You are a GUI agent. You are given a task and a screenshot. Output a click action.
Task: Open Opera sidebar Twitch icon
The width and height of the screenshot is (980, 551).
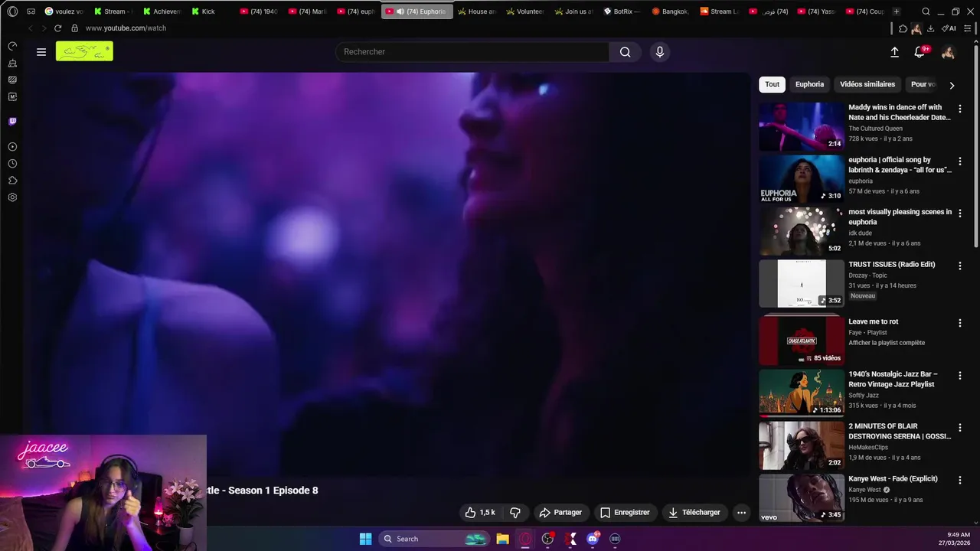click(x=12, y=121)
